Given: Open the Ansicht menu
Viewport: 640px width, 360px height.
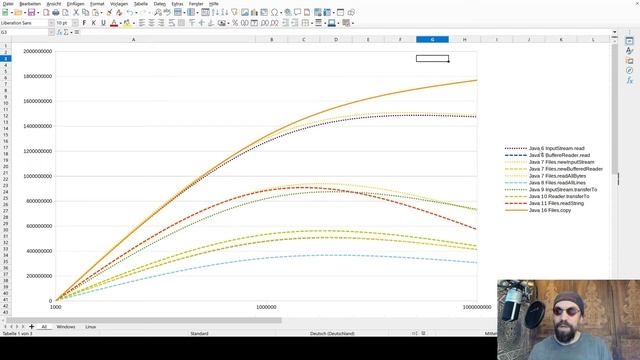Looking at the screenshot, I should coord(54,4).
